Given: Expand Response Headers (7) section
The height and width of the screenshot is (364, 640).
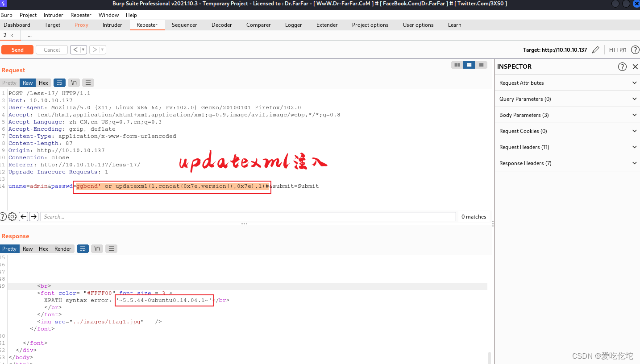Looking at the screenshot, I should 568,163.
